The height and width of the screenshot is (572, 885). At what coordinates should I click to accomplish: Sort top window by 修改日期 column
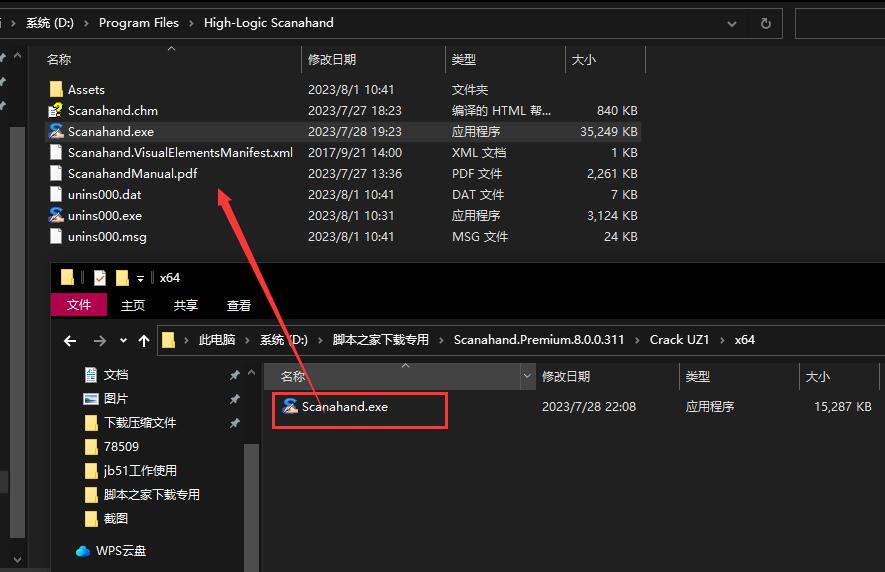[x=374, y=59]
